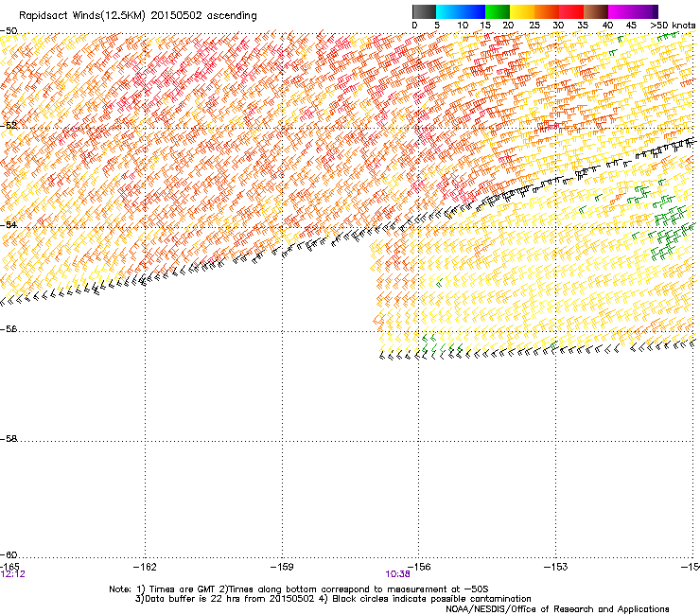Select the cyan 5-10 knots legend swatch
Image resolution: width=700 pixels, height=615 pixels.
(x=448, y=11)
